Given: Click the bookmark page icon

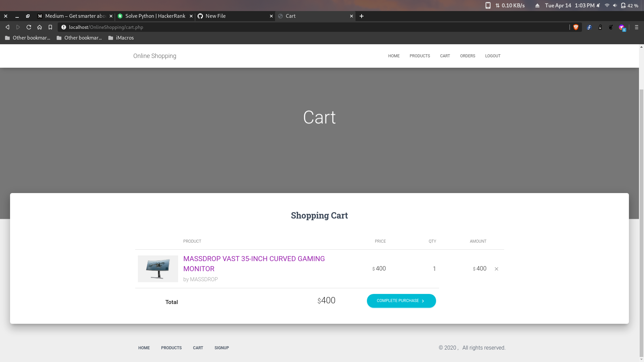Looking at the screenshot, I should [50, 27].
